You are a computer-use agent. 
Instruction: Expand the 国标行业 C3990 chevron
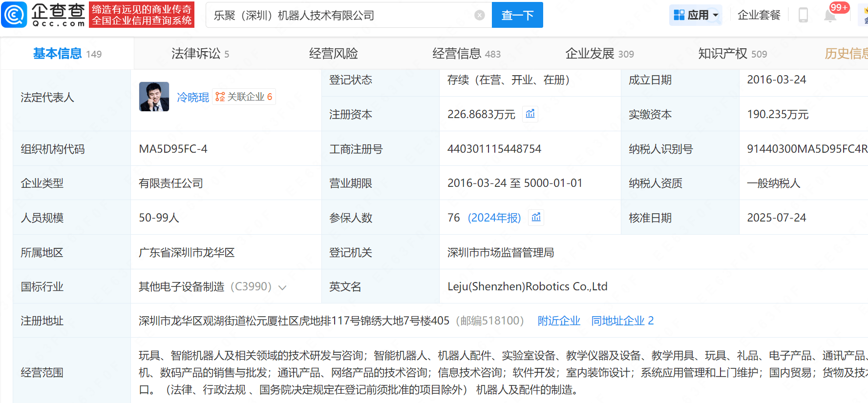pyautogui.click(x=282, y=287)
